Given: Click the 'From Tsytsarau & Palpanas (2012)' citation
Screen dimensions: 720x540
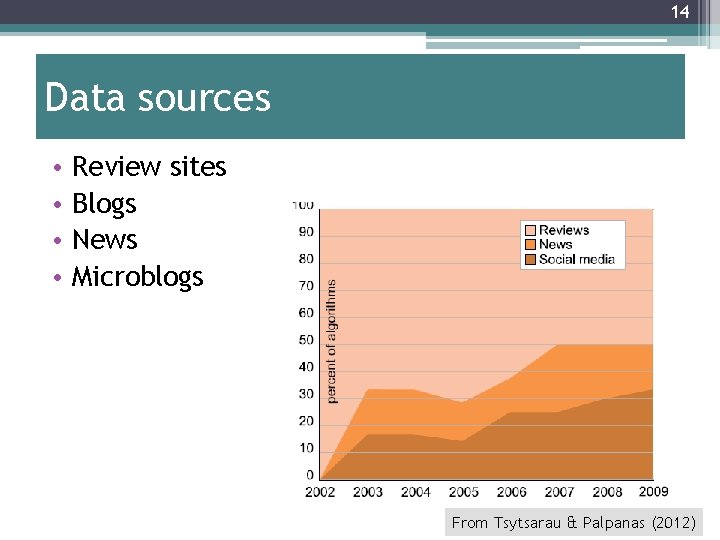Looking at the screenshot, I should point(574,523).
